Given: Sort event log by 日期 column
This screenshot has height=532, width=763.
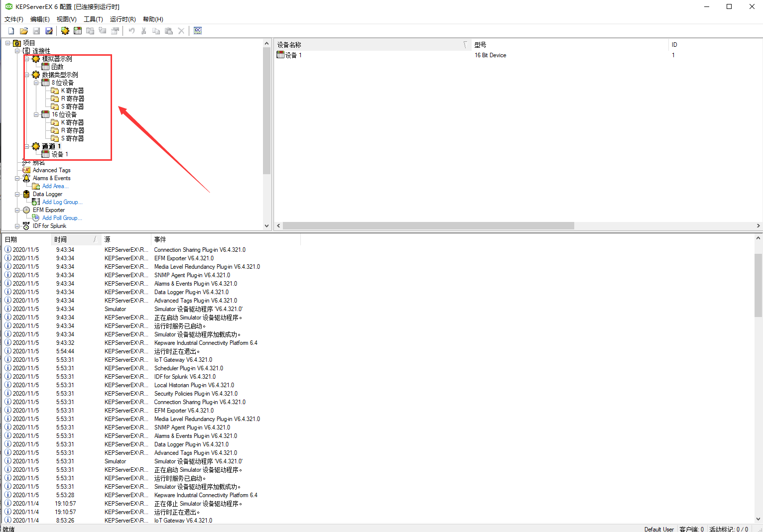Looking at the screenshot, I should click(27, 239).
